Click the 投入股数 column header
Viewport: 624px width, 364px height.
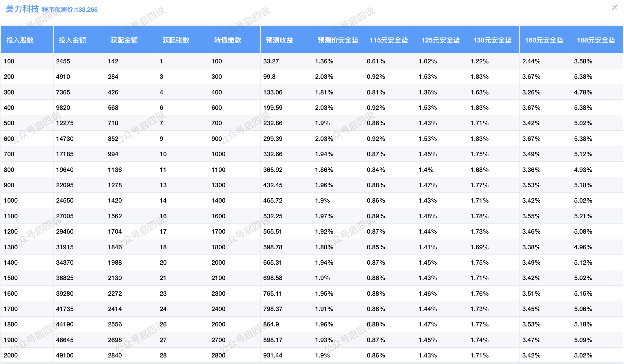[20, 40]
